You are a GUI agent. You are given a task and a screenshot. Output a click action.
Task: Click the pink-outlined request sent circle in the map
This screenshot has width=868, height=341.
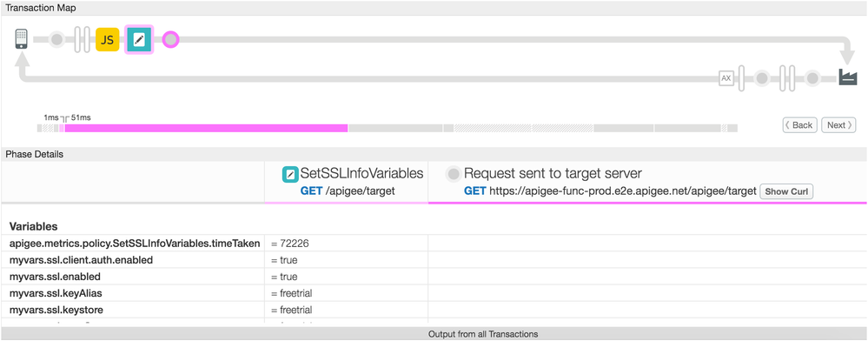point(171,39)
